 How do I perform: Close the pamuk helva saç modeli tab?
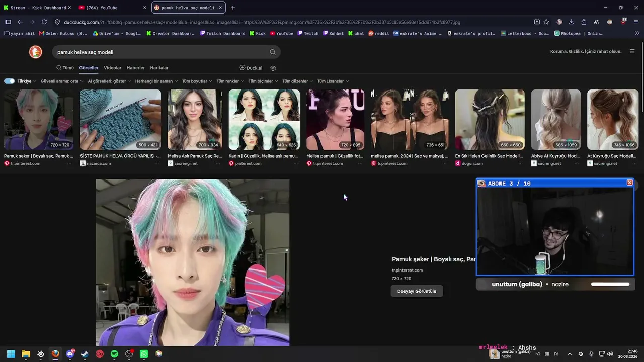pos(220,8)
